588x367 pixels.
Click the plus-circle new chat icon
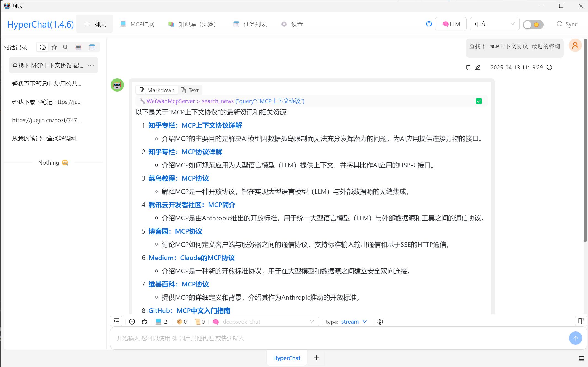click(x=132, y=322)
